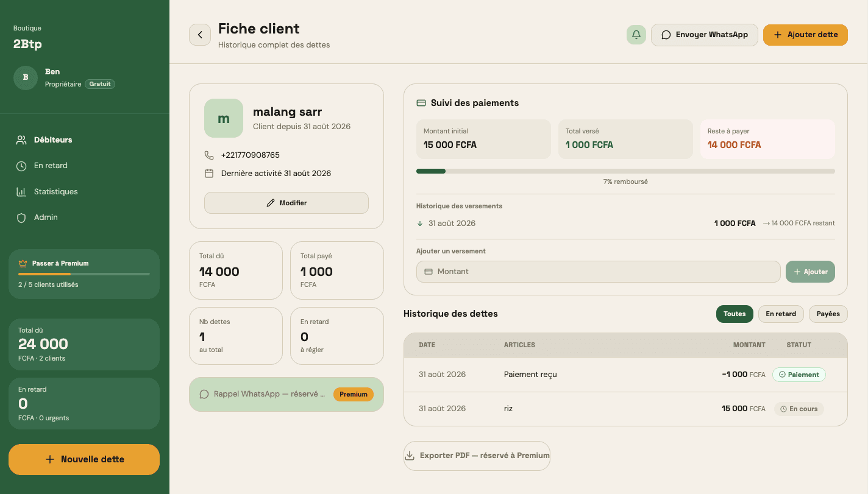868x494 pixels.
Task: Click the clients utilisés progress bar
Action: 84,274
